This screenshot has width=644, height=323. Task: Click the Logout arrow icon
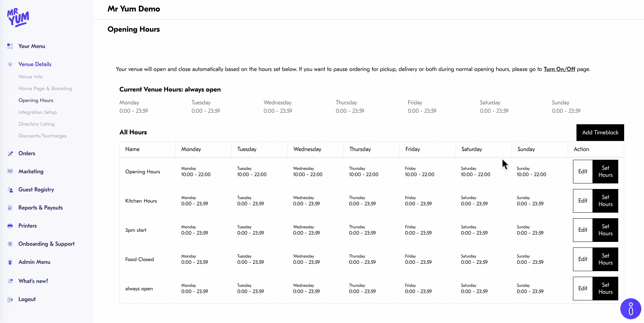coord(10,299)
